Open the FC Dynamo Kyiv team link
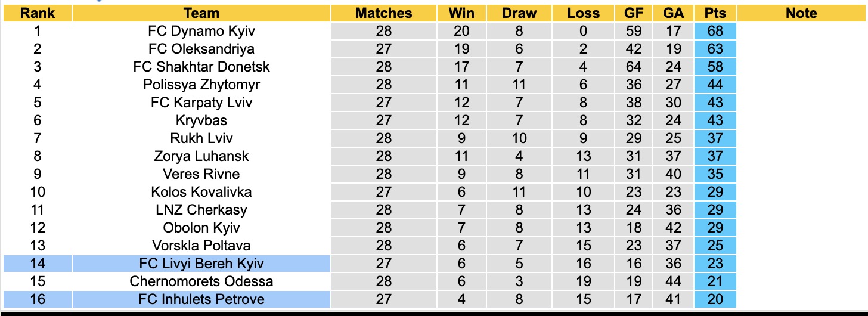This screenshot has height=316, width=868. pyautogui.click(x=201, y=31)
